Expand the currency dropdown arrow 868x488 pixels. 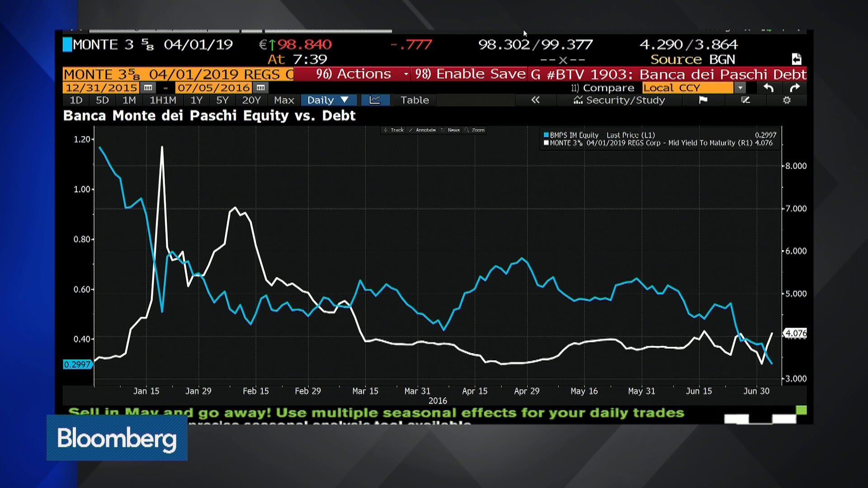click(x=740, y=88)
